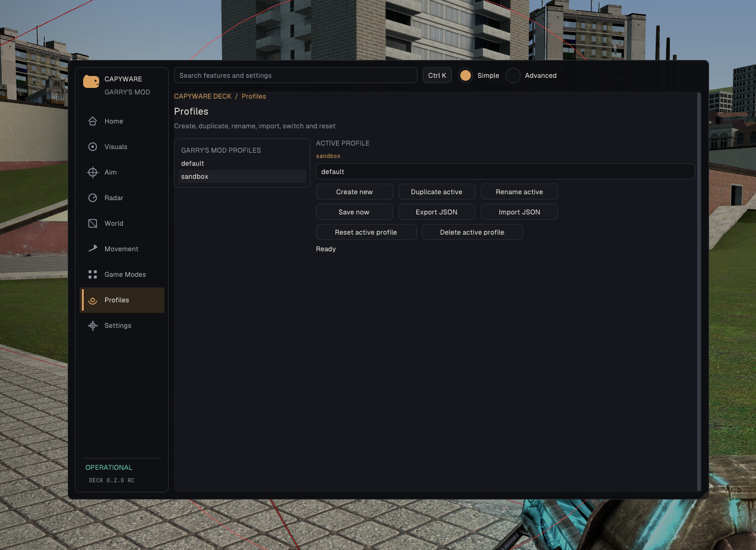Click the Settings gear icon
Screen dimensions: 756x550
93,325
